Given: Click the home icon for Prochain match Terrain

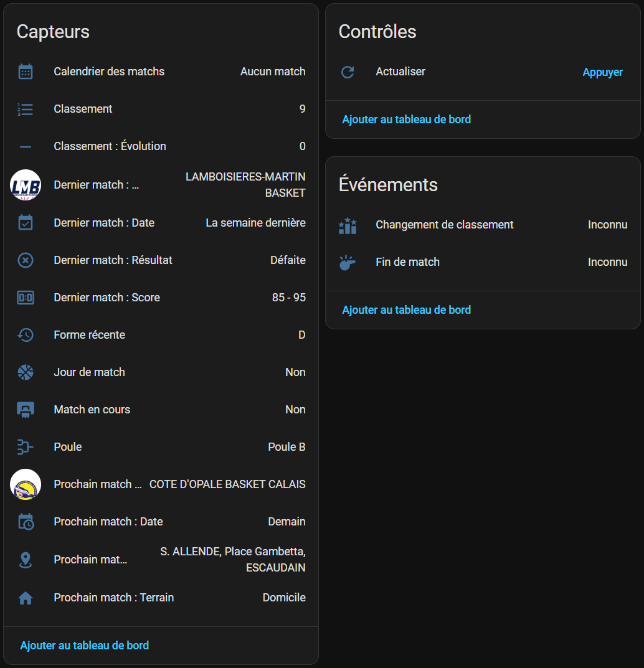Looking at the screenshot, I should [26, 598].
